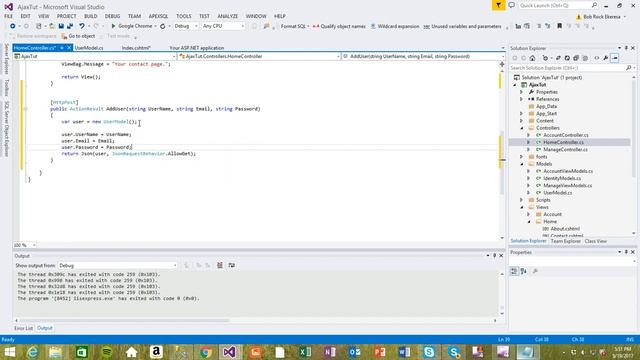The image size is (640, 360).
Task: Open the ANALYZE menu
Action: 227,16
